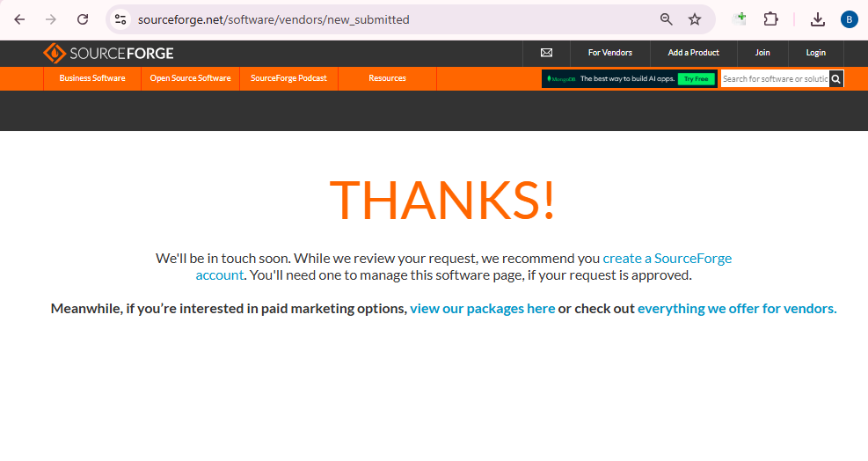Open browser Downloads icon
The height and width of the screenshot is (461, 868).
click(x=817, y=19)
